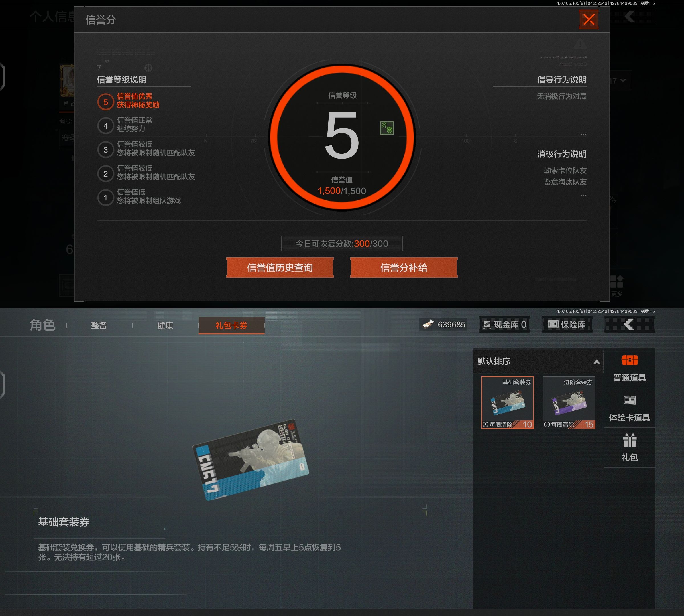Image resolution: width=684 pixels, height=616 pixels.
Task: Close the 信誉分 dialog with the X
Action: (589, 19)
